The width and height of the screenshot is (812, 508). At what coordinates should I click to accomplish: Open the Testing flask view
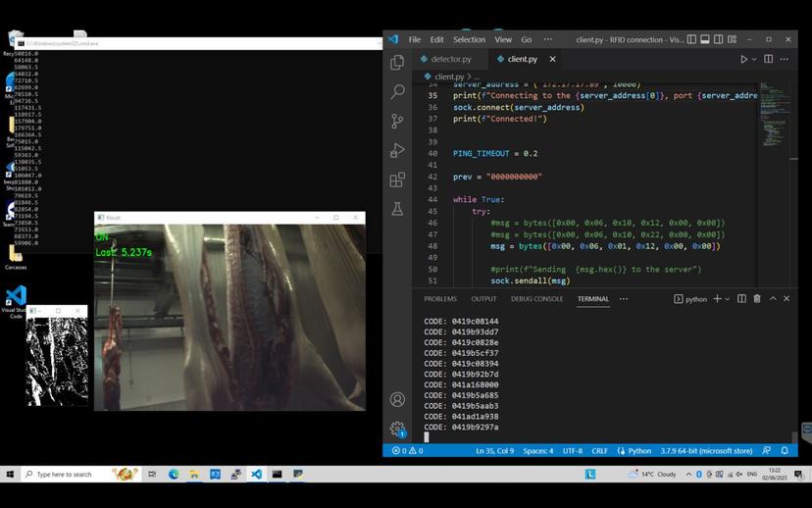[x=397, y=209]
